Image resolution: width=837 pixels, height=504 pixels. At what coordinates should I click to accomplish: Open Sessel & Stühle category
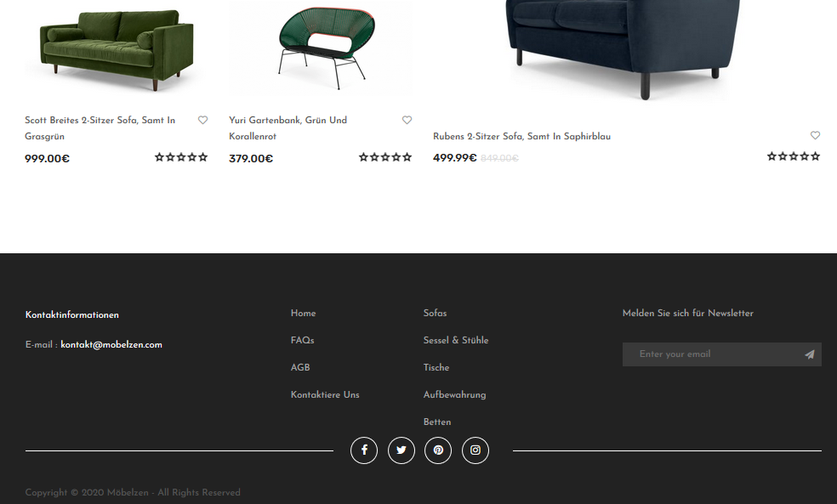456,340
